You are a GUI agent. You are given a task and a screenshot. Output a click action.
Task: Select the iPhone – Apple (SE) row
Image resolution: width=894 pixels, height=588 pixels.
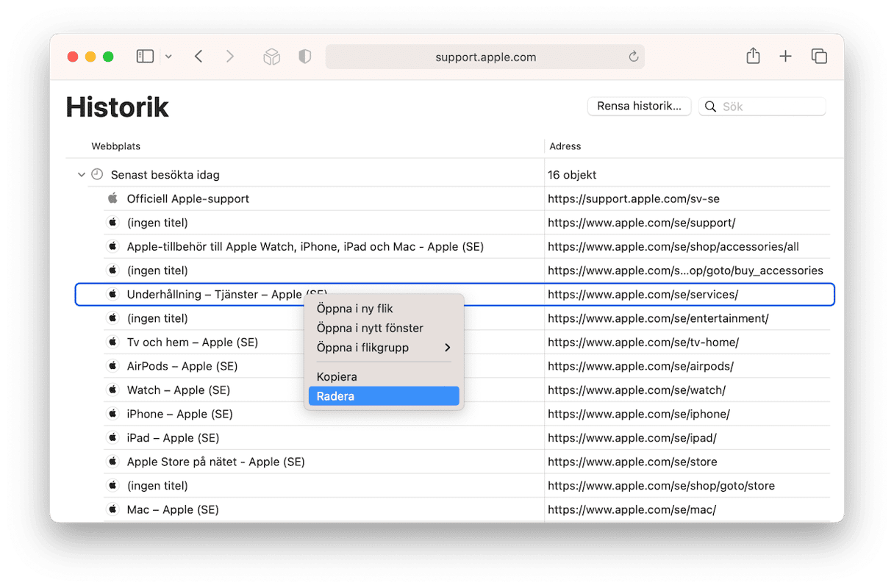[x=467, y=414]
